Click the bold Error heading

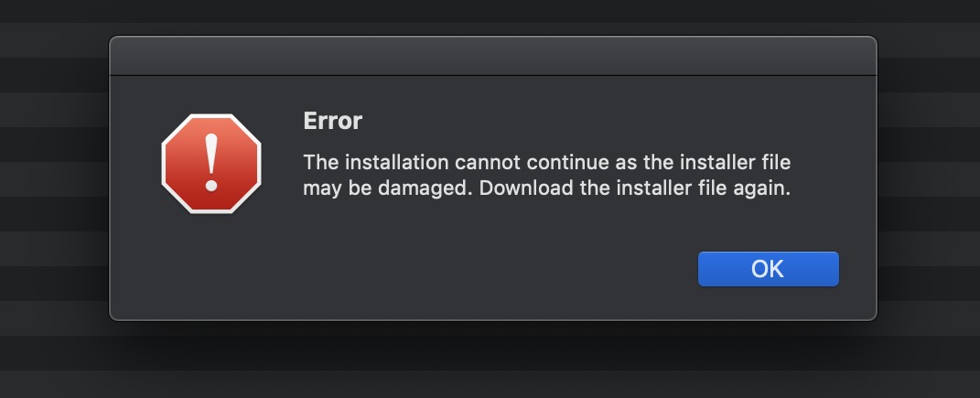(333, 121)
